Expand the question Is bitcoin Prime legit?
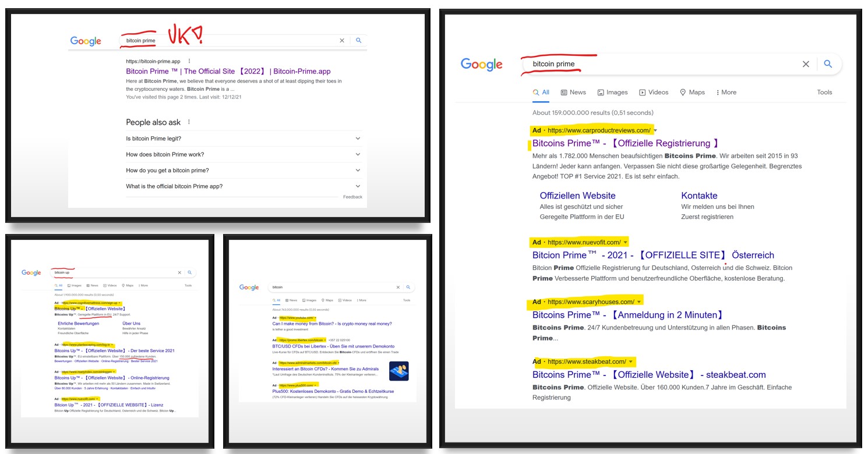The height and width of the screenshot is (454, 868). [x=243, y=139]
